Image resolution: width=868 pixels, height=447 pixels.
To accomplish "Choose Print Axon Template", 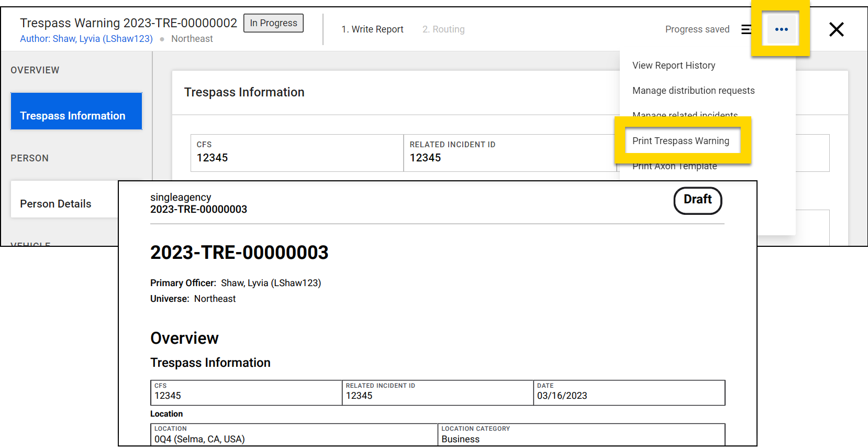I will [674, 167].
